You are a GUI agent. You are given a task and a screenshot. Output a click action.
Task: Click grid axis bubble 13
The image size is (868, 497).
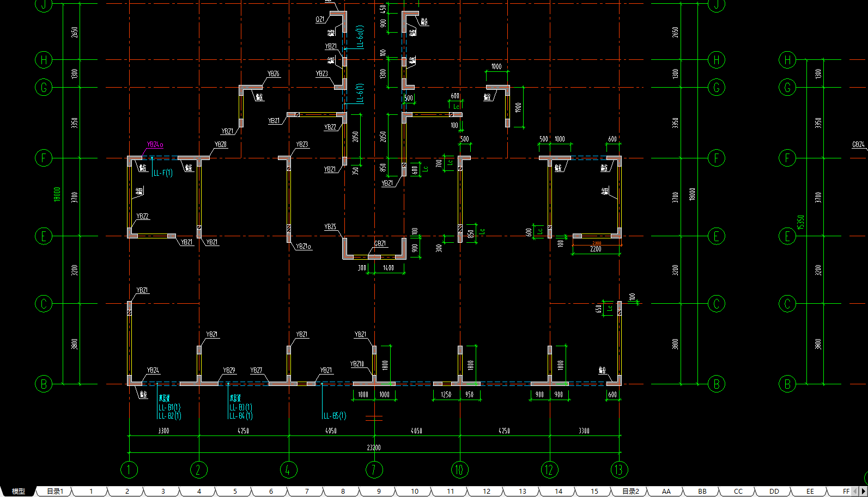tap(620, 470)
